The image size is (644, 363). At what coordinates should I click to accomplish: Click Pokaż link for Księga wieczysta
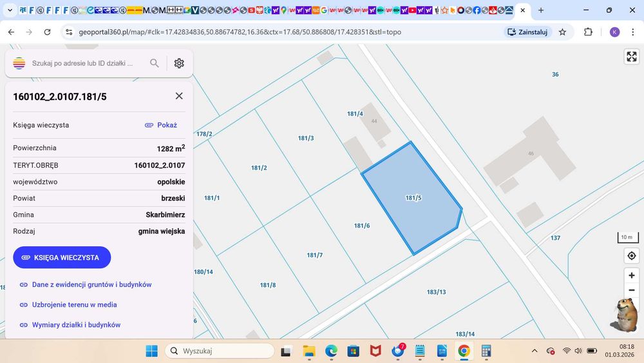(161, 125)
